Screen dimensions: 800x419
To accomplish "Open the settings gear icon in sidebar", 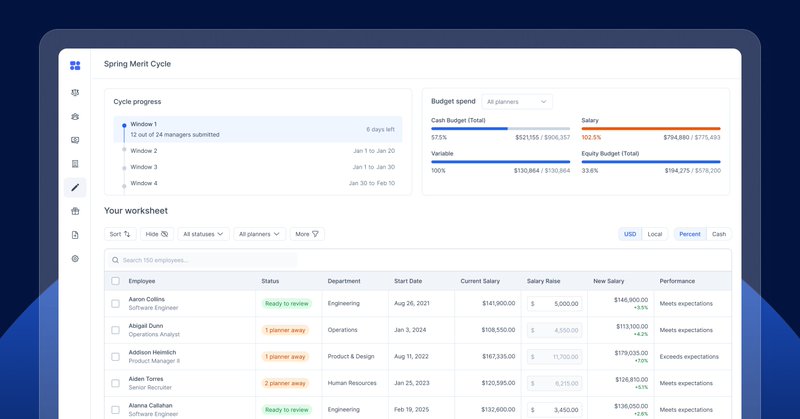I will [75, 259].
